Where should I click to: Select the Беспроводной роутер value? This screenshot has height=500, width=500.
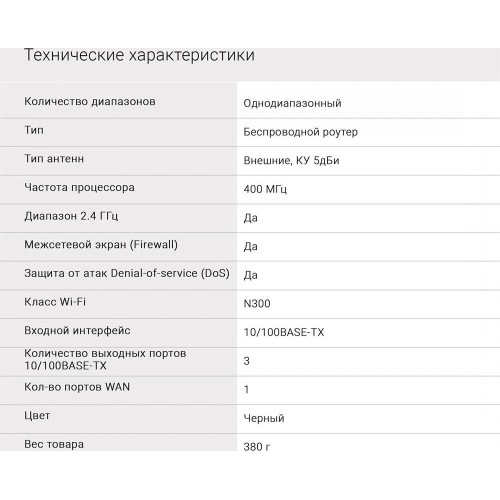(x=300, y=132)
